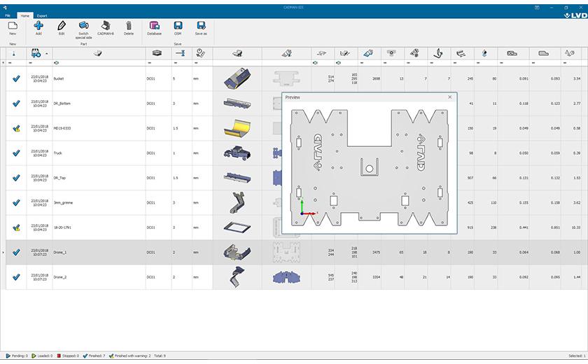This screenshot has width=588, height=364.
Task: Expand the date column header dropdown arrow
Action: click(x=47, y=53)
